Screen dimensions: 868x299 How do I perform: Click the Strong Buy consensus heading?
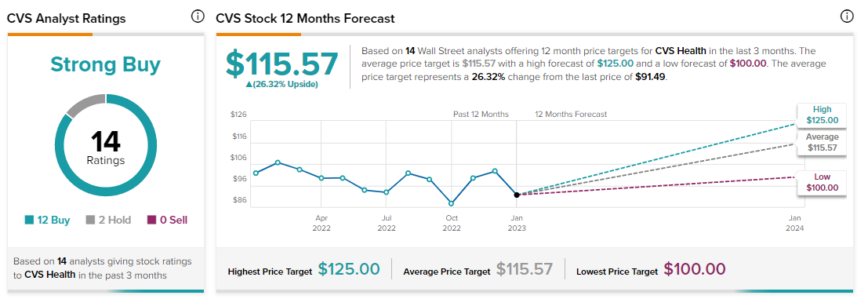[x=105, y=65]
